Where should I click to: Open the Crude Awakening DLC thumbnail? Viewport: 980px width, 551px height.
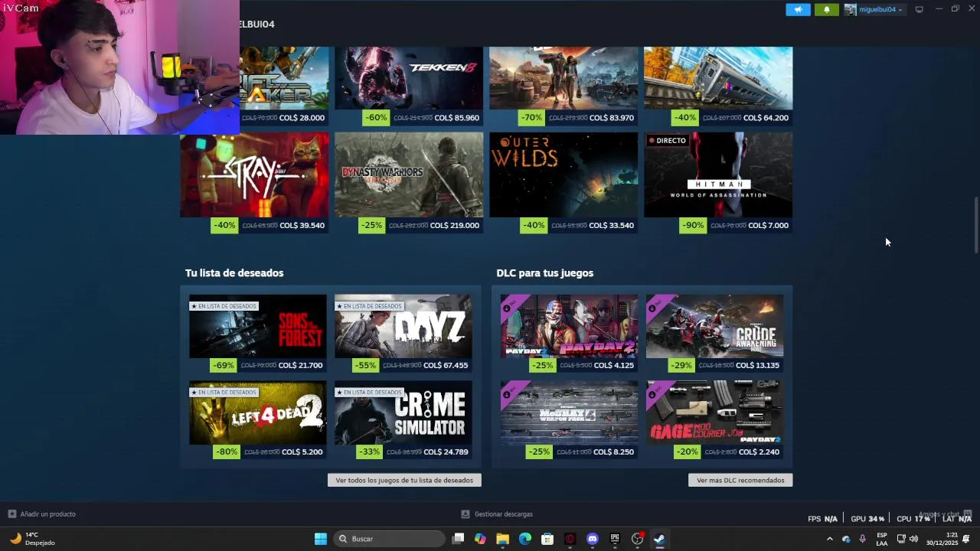[715, 326]
